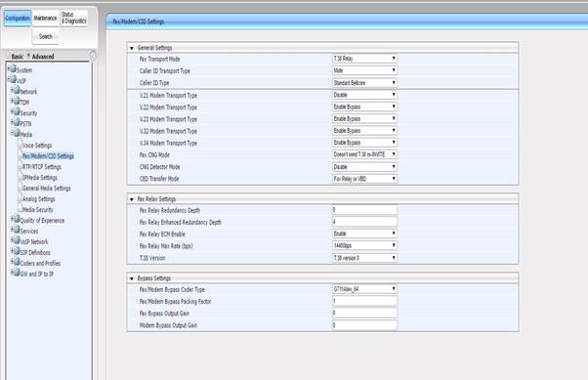
Task: Open V.22 Modem Transport Type dropdown
Action: point(364,106)
